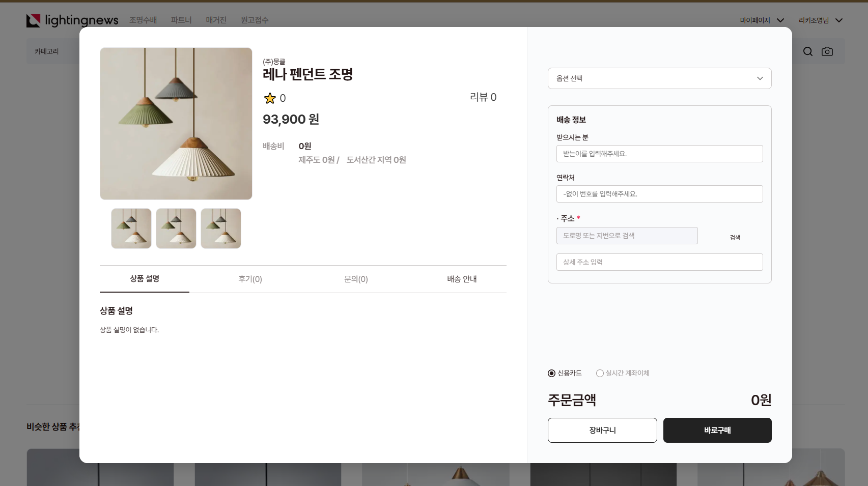This screenshot has width=868, height=486.
Task: Open camera image search icon
Action: point(827,51)
